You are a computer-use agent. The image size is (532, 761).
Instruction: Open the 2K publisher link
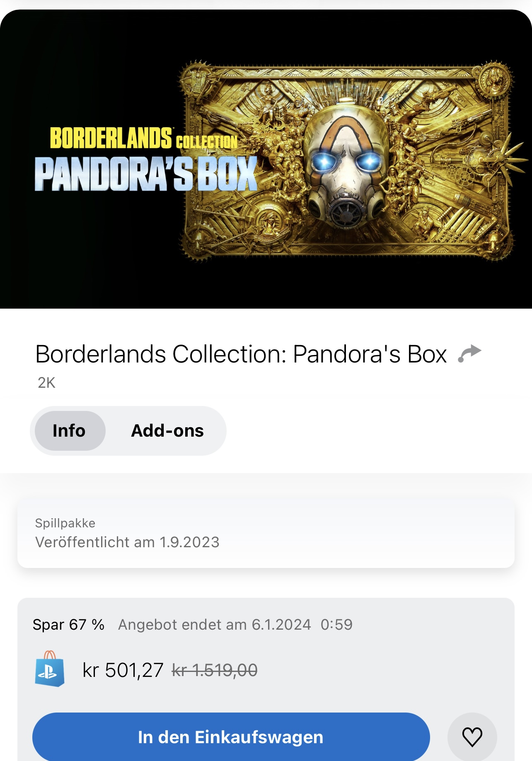[46, 383]
